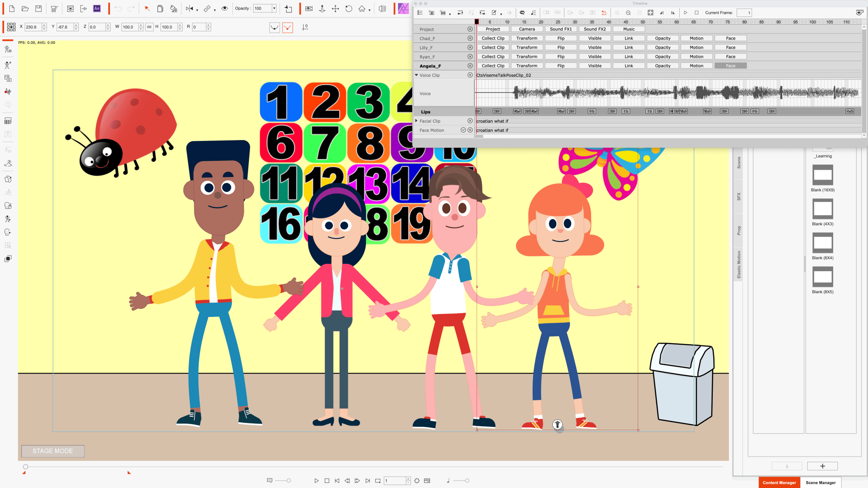Open the Opacity value dropdown
The width and height of the screenshot is (868, 488).
point(274,8)
